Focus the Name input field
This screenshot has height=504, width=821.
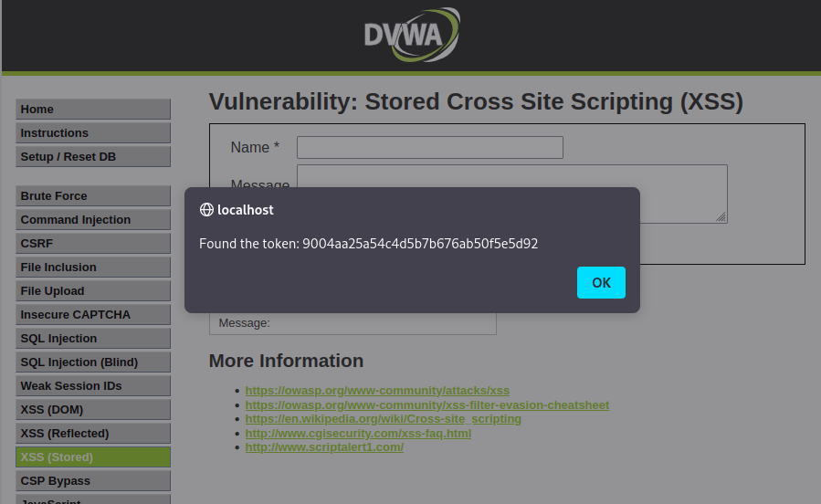430,148
